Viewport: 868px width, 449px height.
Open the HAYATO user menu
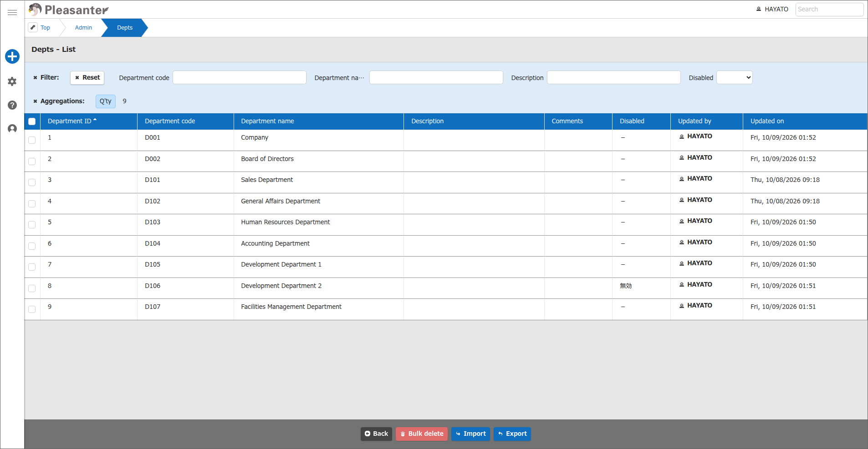point(772,9)
